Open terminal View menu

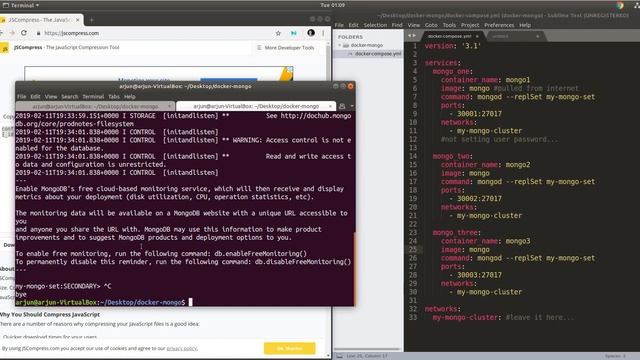51,97
